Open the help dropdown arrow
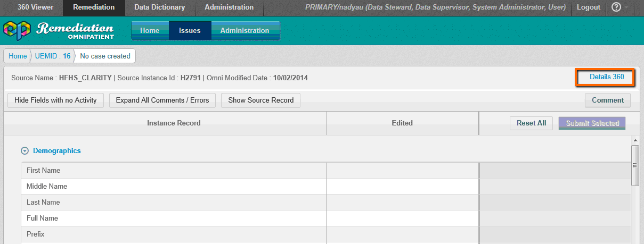 tap(626, 7)
